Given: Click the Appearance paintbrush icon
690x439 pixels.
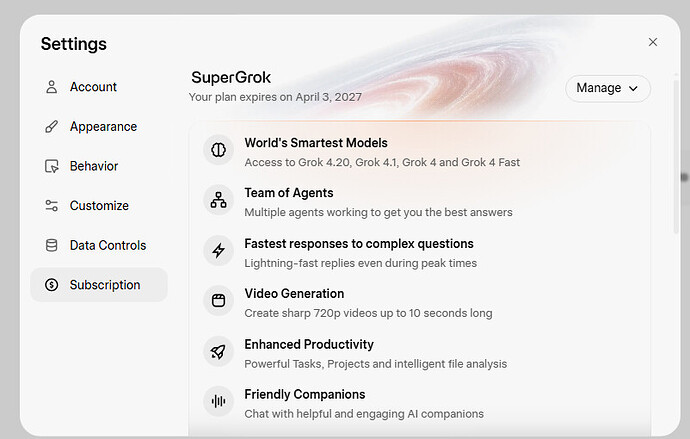Looking at the screenshot, I should point(51,127).
